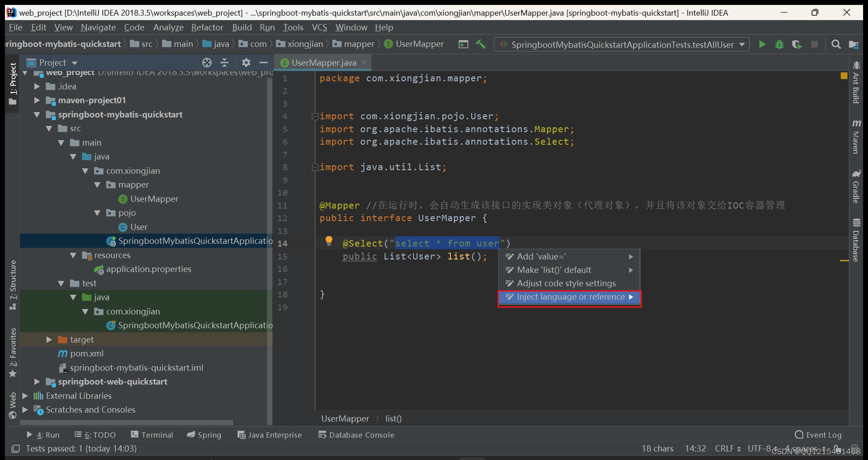
Task: Open the Project view selector dropdown
Action: point(75,63)
